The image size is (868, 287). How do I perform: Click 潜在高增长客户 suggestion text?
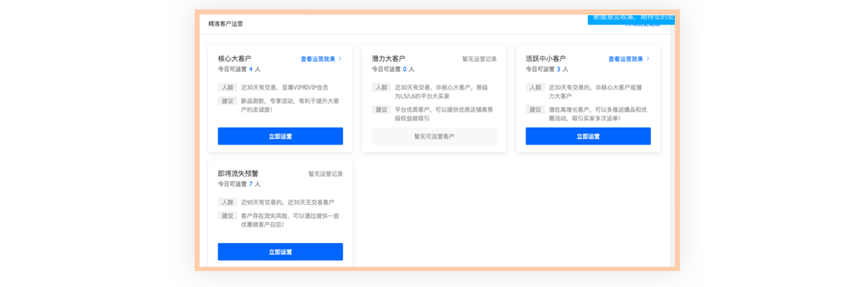599,114
